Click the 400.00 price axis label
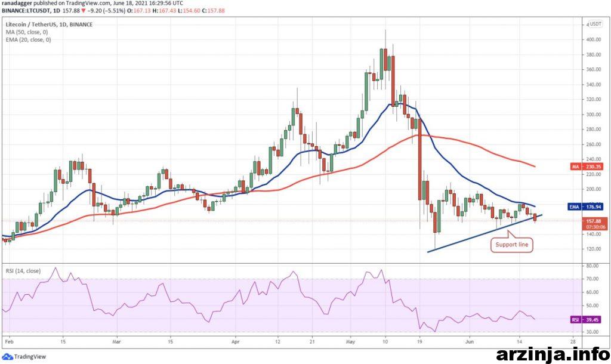The image size is (611, 364). tap(593, 39)
